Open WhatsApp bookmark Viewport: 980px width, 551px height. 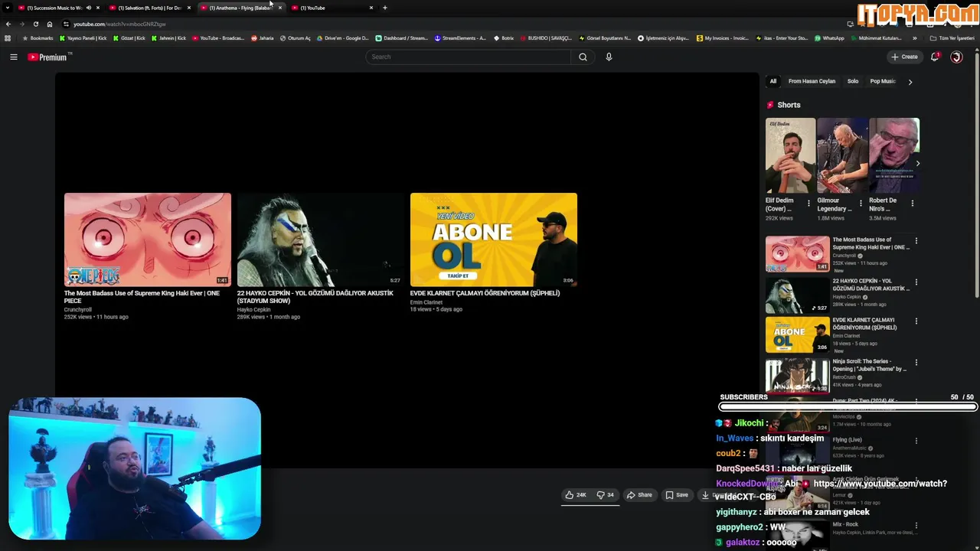click(x=829, y=37)
